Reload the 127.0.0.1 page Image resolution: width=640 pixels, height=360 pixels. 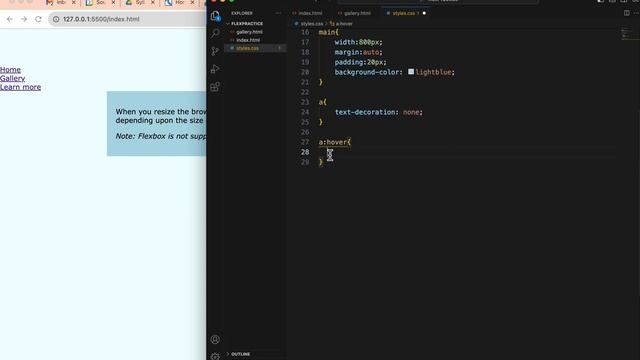point(38,19)
